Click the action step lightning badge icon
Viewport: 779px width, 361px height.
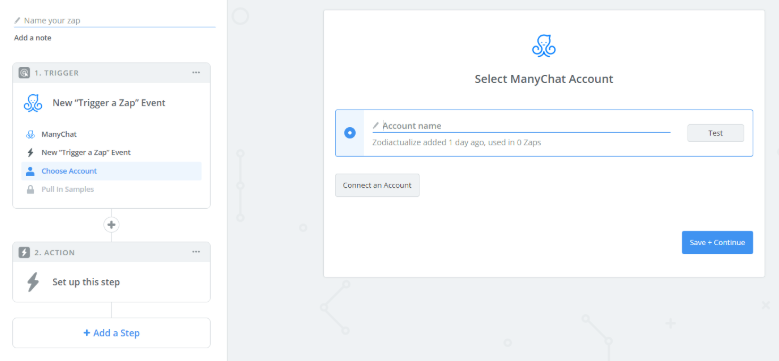click(24, 252)
